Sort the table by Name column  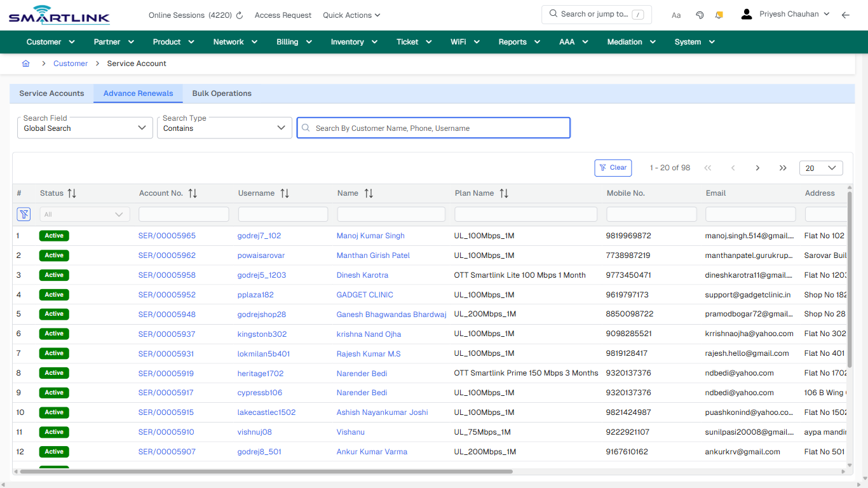click(369, 193)
